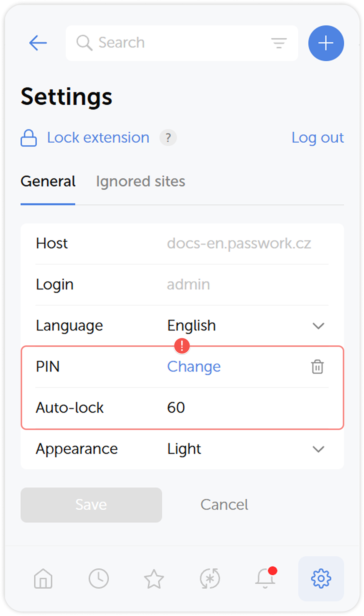Open the favorites star icon
The image size is (364, 616).
pos(154,579)
